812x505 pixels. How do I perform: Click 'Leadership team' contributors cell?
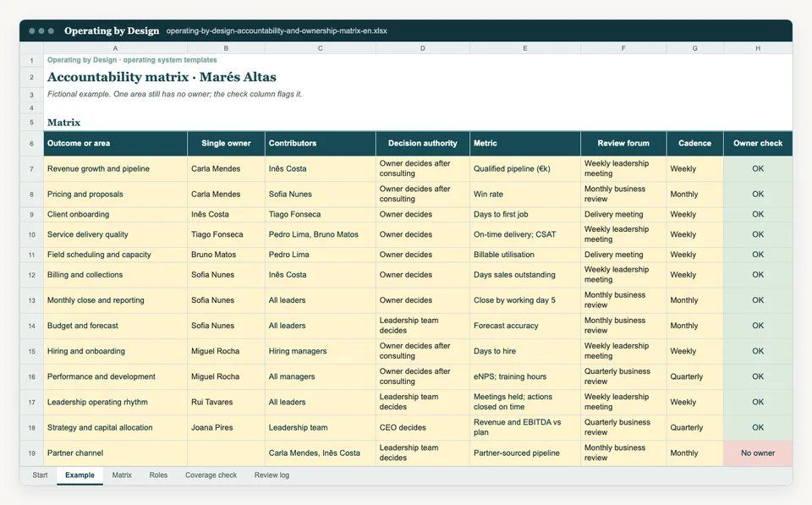(320, 428)
